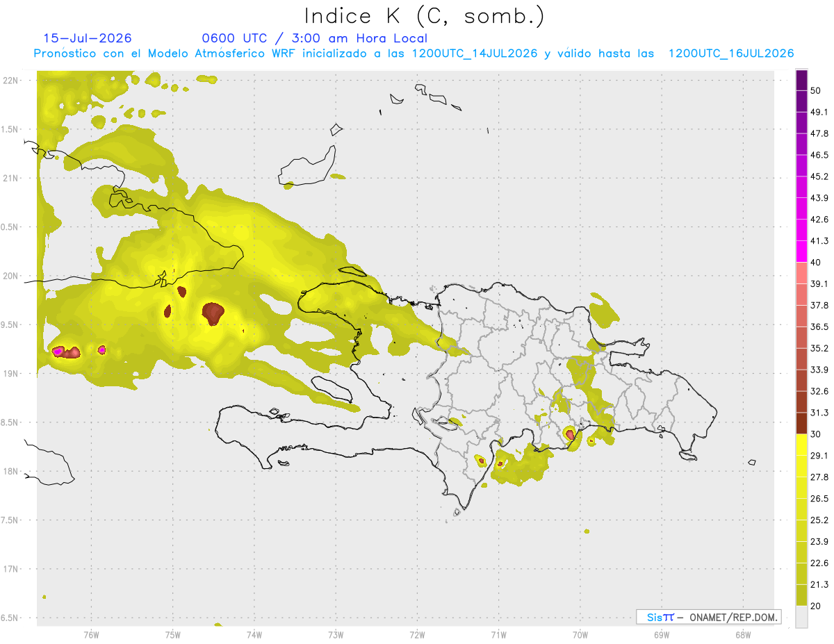Image resolution: width=834 pixels, height=644 pixels.
Task: Pick the dark purple colorbar segment above 50
Action: [801, 80]
